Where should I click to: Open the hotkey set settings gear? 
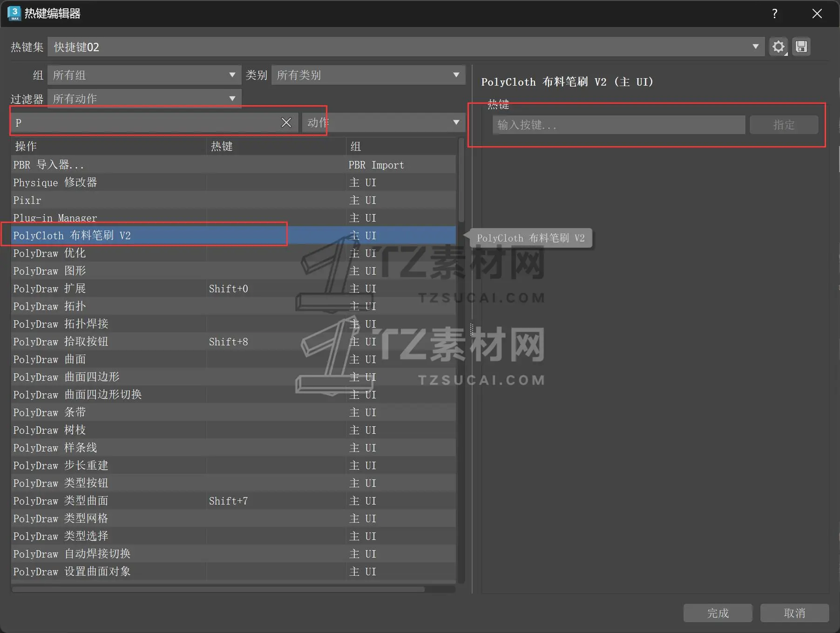tap(778, 47)
